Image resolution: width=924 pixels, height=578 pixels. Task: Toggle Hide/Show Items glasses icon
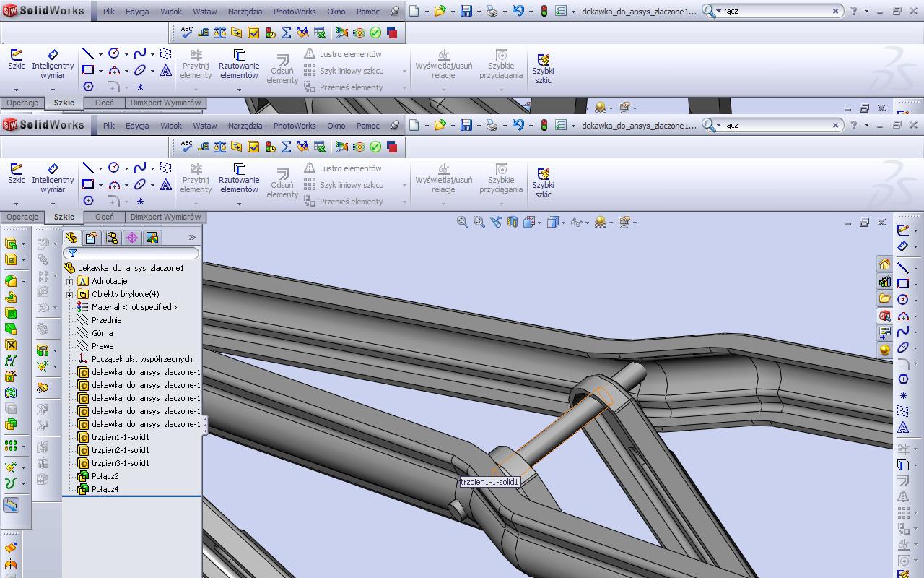point(576,222)
